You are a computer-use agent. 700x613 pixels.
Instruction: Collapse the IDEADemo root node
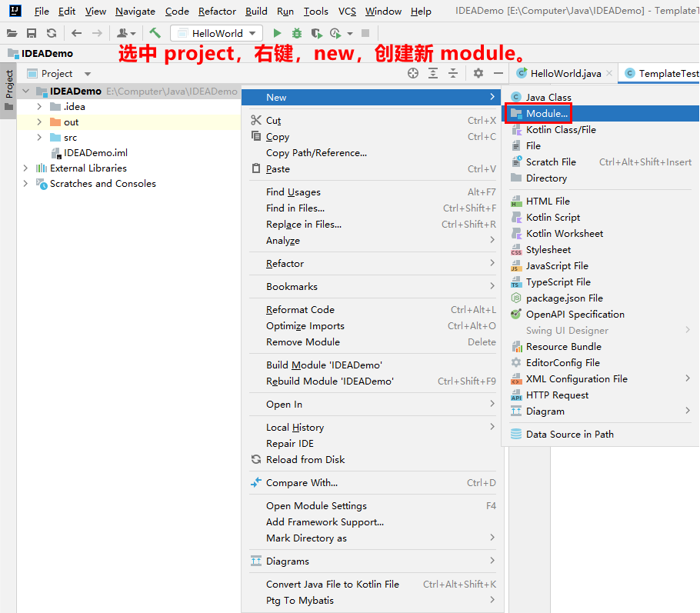(26, 91)
